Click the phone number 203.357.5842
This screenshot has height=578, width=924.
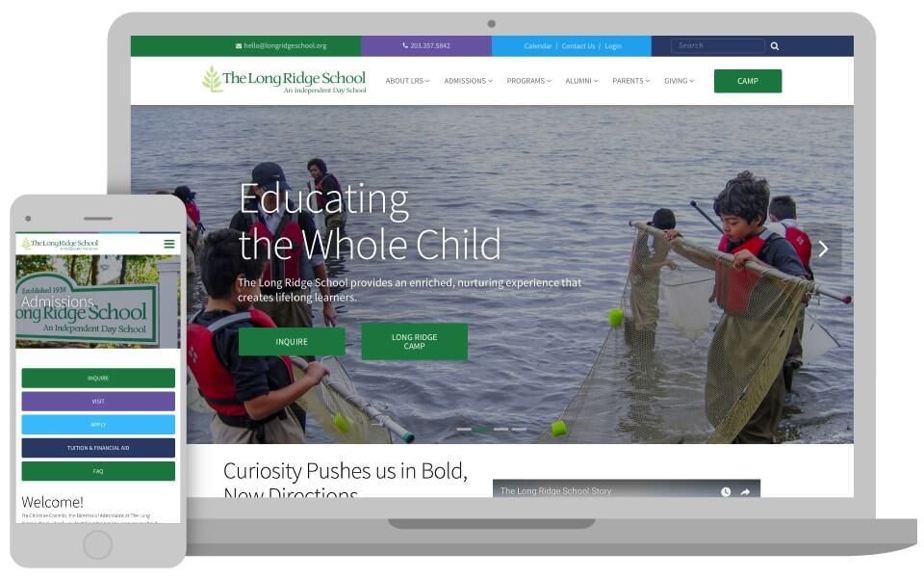[x=429, y=45]
